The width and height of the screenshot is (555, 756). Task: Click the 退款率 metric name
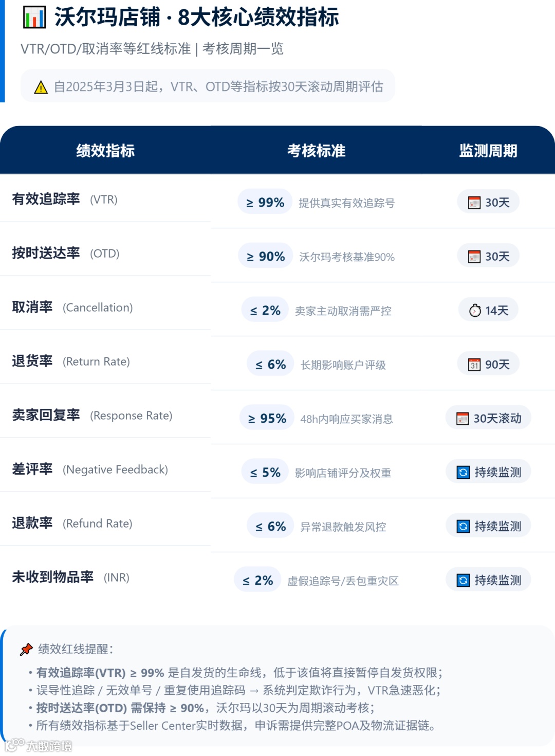tap(32, 523)
